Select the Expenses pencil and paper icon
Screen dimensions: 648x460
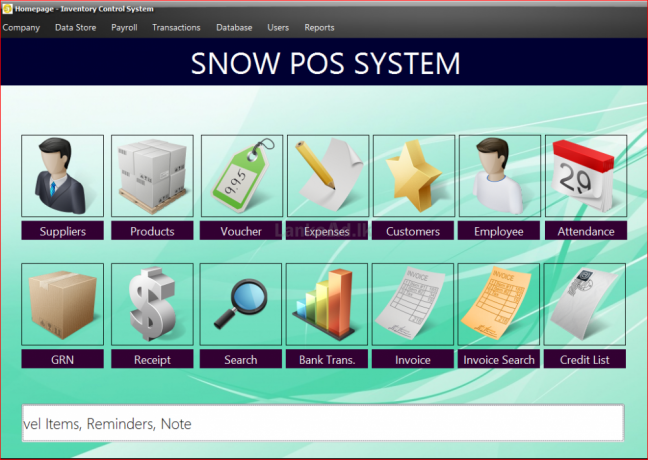327,176
